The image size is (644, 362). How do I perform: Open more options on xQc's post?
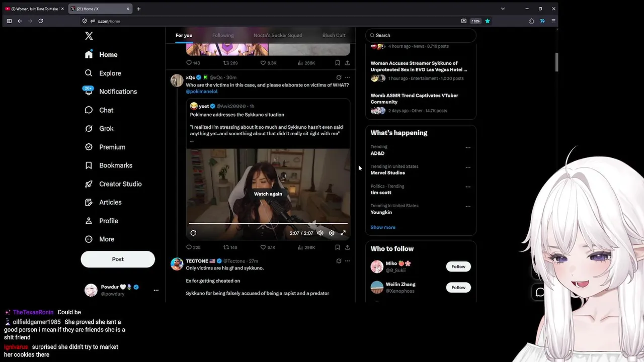[347, 77]
